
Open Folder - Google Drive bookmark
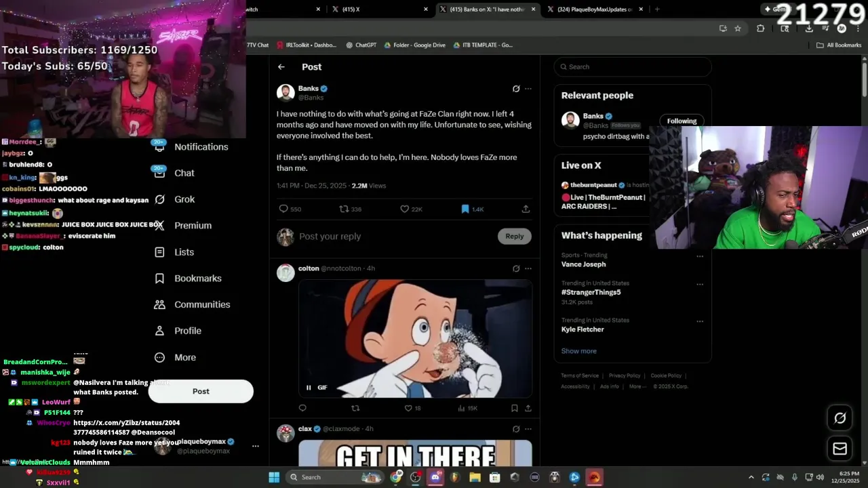click(x=414, y=45)
